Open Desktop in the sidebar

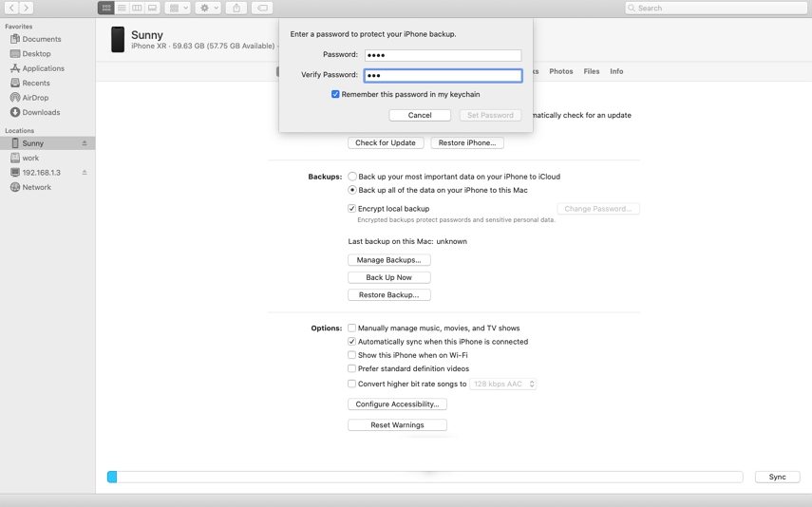[36, 53]
